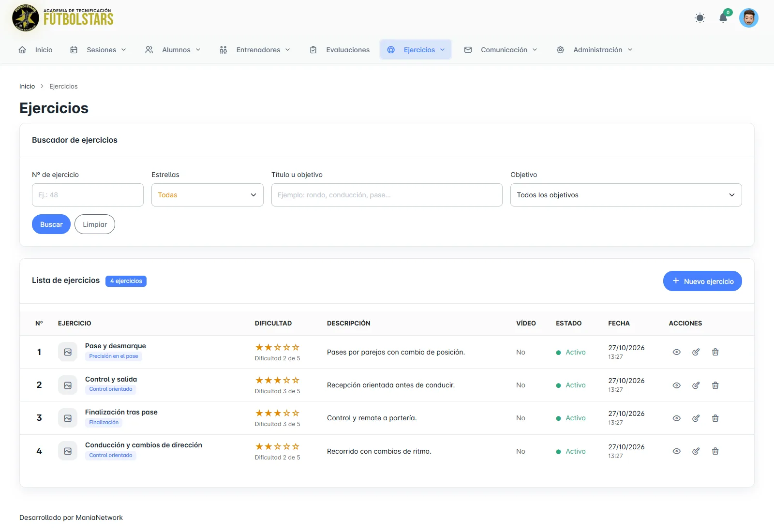Open the Estrellas dropdown showing Todas
This screenshot has height=532, width=774.
pyautogui.click(x=208, y=195)
